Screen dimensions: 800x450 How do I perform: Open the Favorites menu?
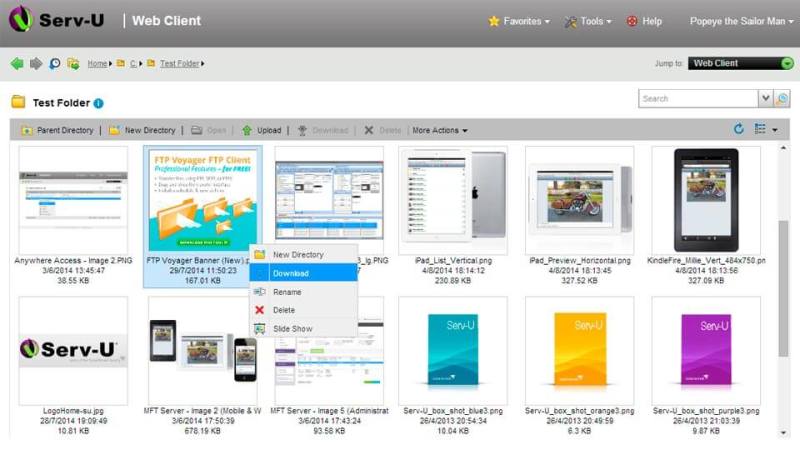pos(519,21)
